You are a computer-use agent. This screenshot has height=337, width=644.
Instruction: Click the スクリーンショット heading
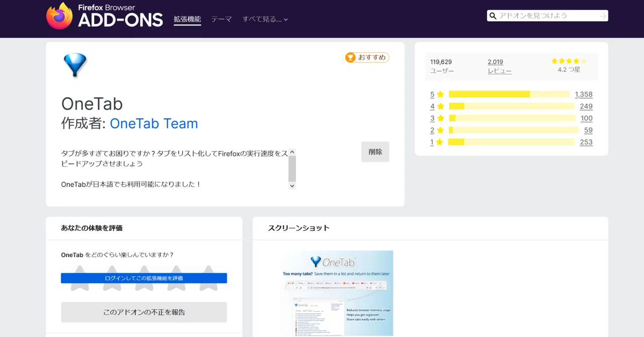pyautogui.click(x=299, y=228)
